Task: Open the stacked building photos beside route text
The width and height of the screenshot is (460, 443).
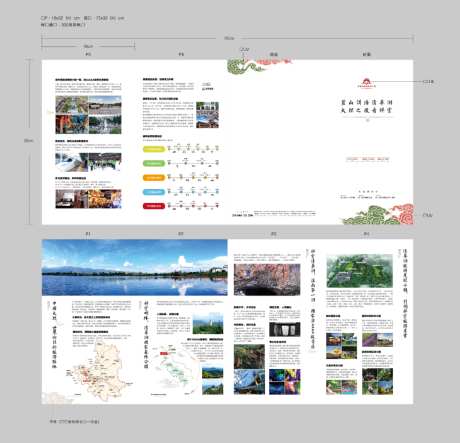Action: (207, 115)
